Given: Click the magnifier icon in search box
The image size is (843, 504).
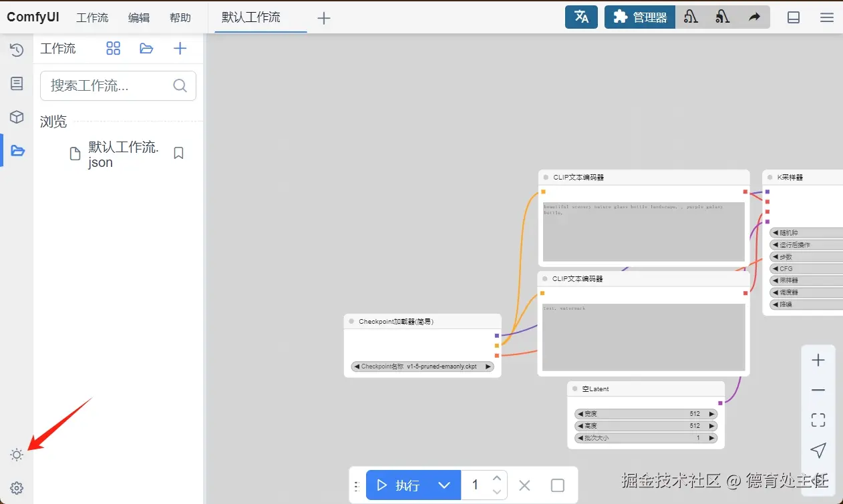Looking at the screenshot, I should click(x=180, y=85).
